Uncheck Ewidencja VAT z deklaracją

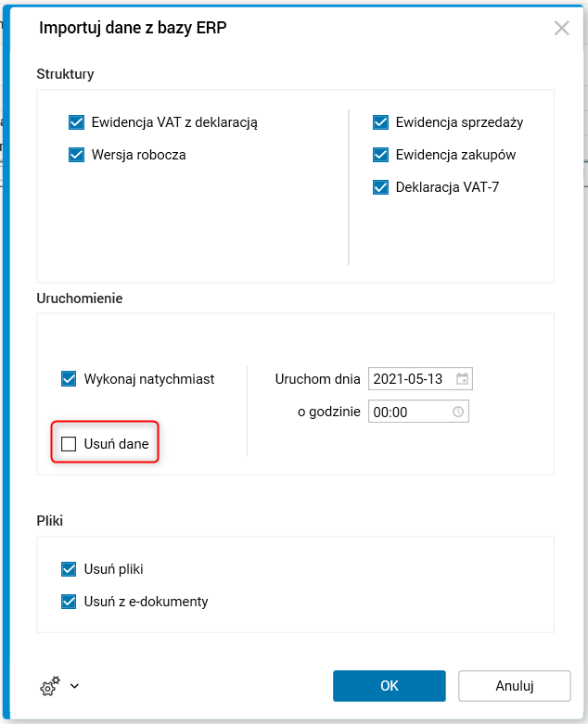point(77,122)
